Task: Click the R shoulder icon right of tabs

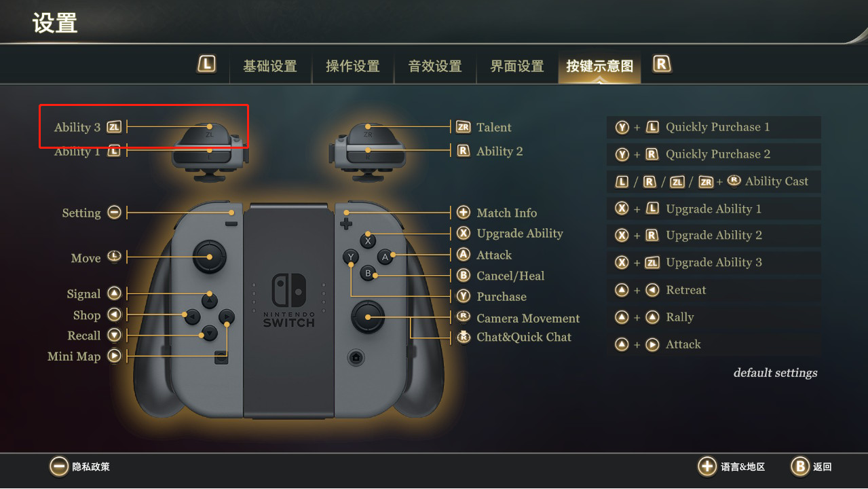Action: pyautogui.click(x=662, y=65)
